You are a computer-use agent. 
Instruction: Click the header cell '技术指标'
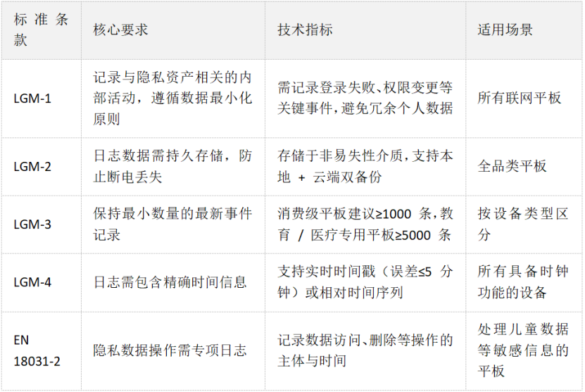point(365,30)
